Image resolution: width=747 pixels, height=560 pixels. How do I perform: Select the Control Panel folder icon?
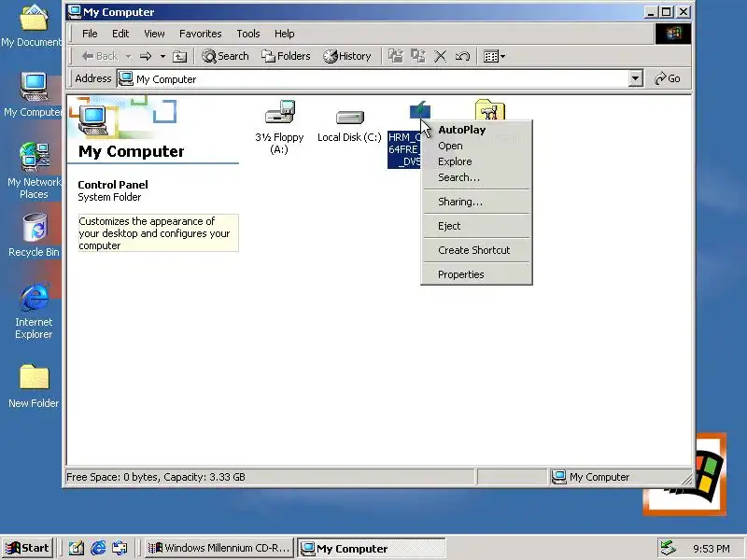(489, 110)
